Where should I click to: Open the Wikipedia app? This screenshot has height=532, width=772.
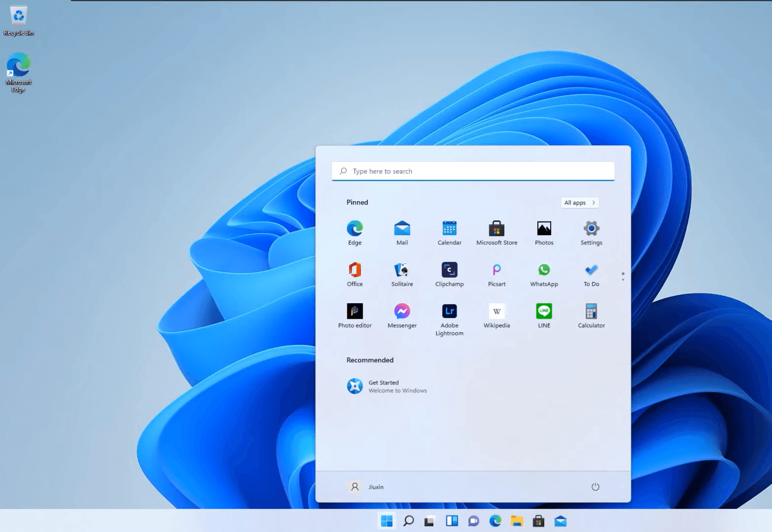pos(496,316)
